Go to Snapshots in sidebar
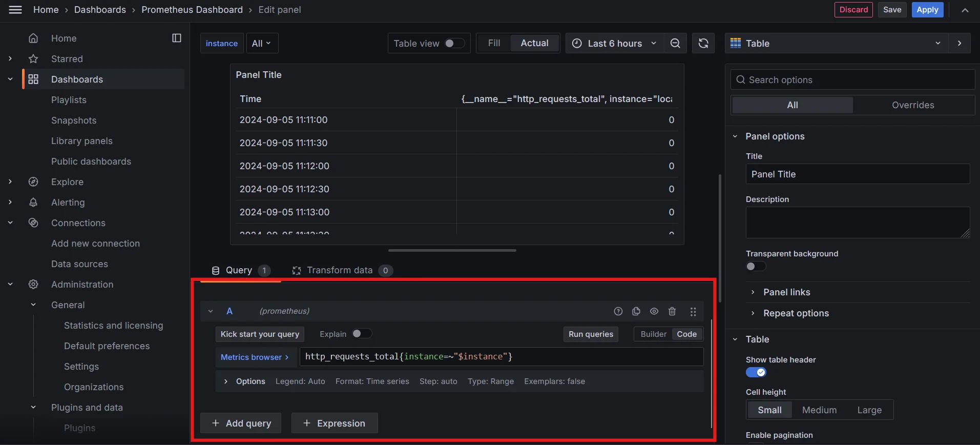 pos(74,120)
